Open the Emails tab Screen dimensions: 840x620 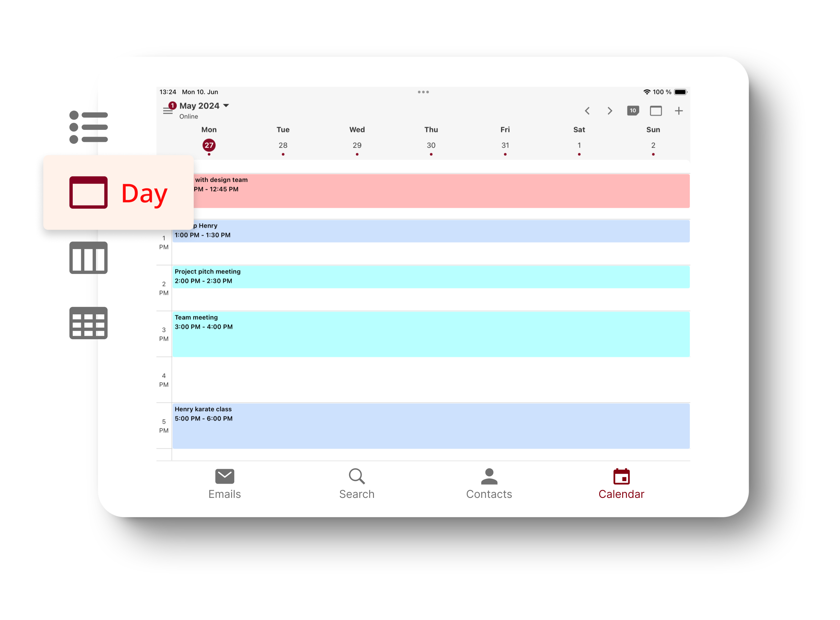tap(224, 484)
